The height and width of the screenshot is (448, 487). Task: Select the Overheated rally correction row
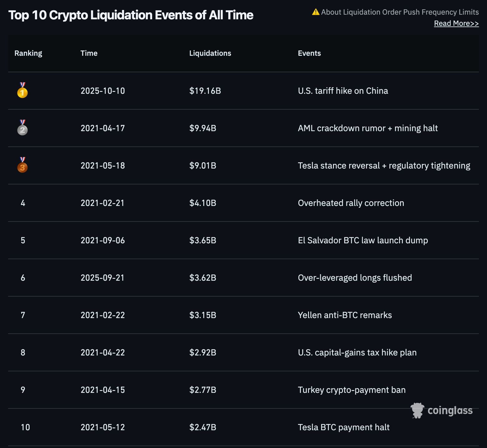click(x=351, y=203)
